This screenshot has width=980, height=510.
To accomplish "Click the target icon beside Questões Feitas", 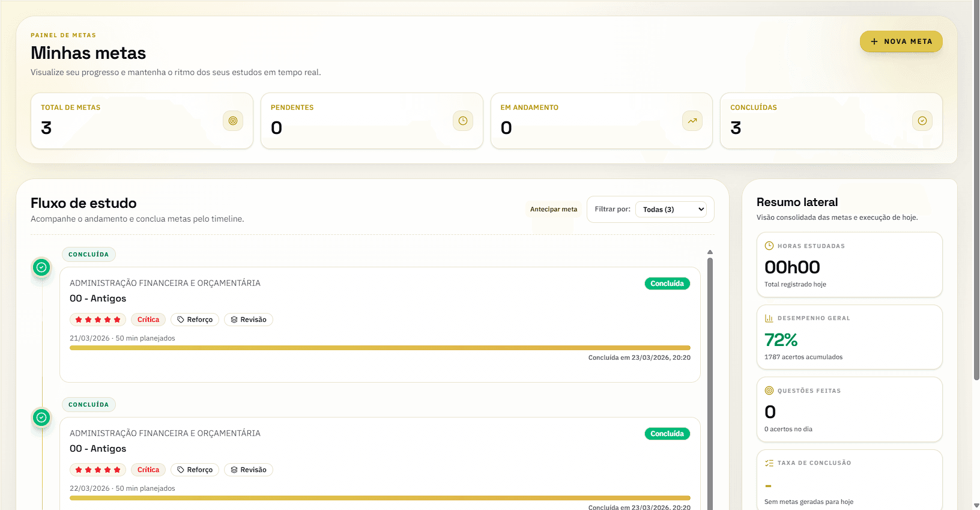I will (769, 390).
